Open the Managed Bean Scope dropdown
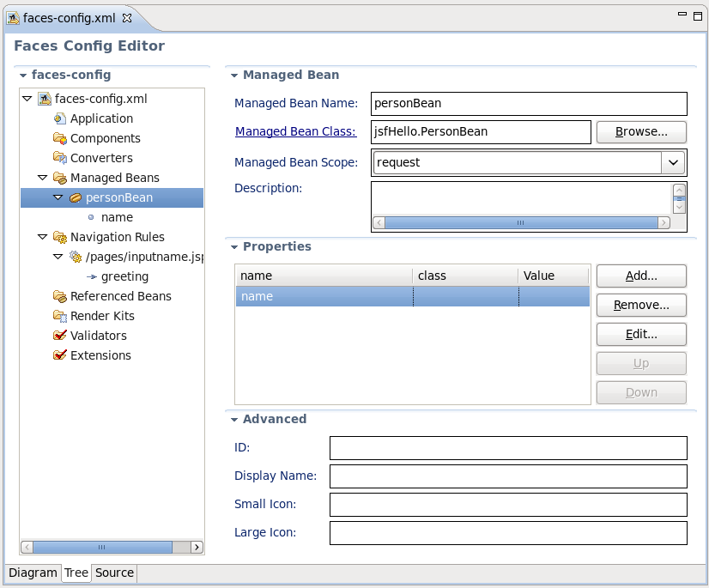The width and height of the screenshot is (709, 588). 673,162
